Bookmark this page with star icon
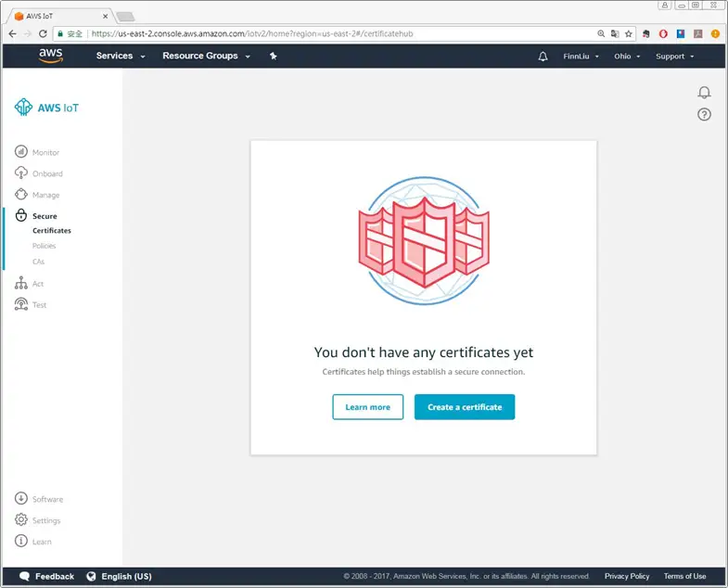 629,33
